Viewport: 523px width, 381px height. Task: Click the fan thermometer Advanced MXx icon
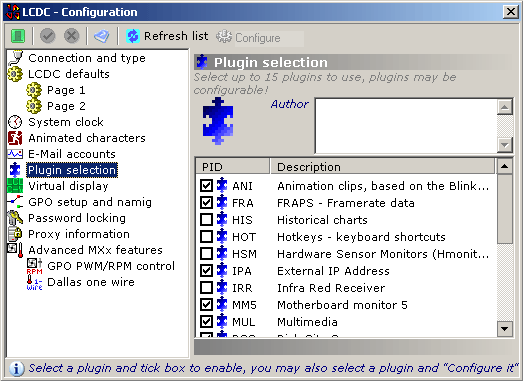click(15, 250)
